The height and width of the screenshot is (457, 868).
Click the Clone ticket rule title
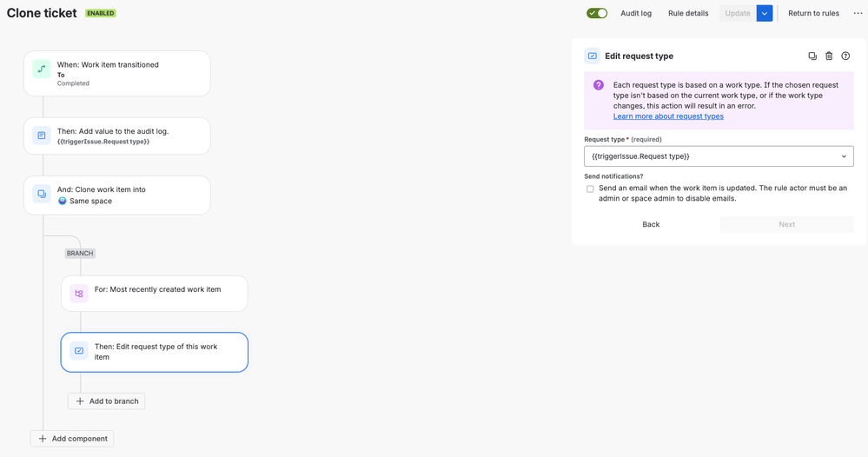click(x=42, y=13)
